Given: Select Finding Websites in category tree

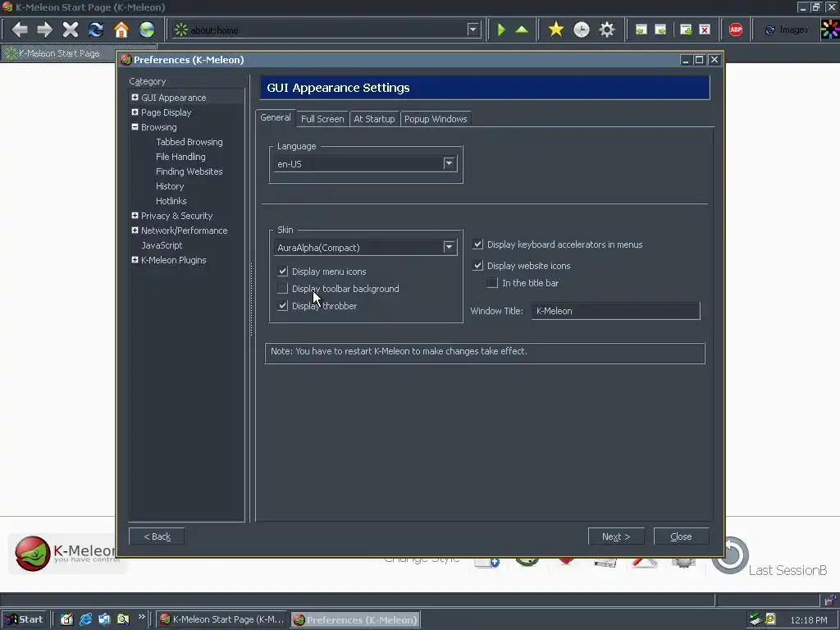Looking at the screenshot, I should pos(189,171).
